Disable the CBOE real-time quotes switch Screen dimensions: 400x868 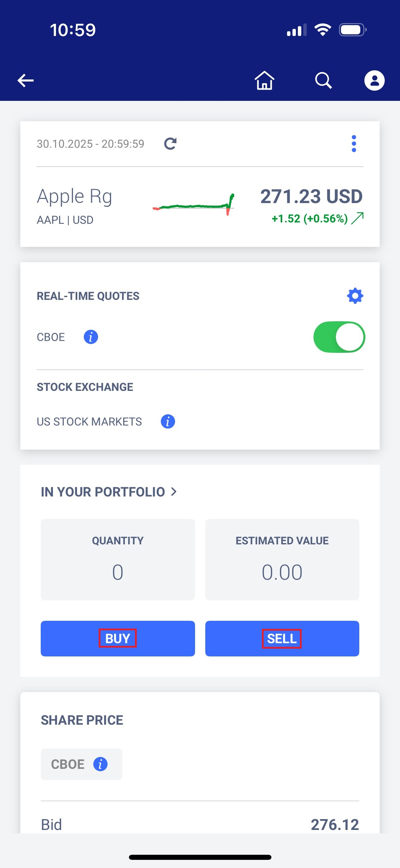[x=339, y=337]
